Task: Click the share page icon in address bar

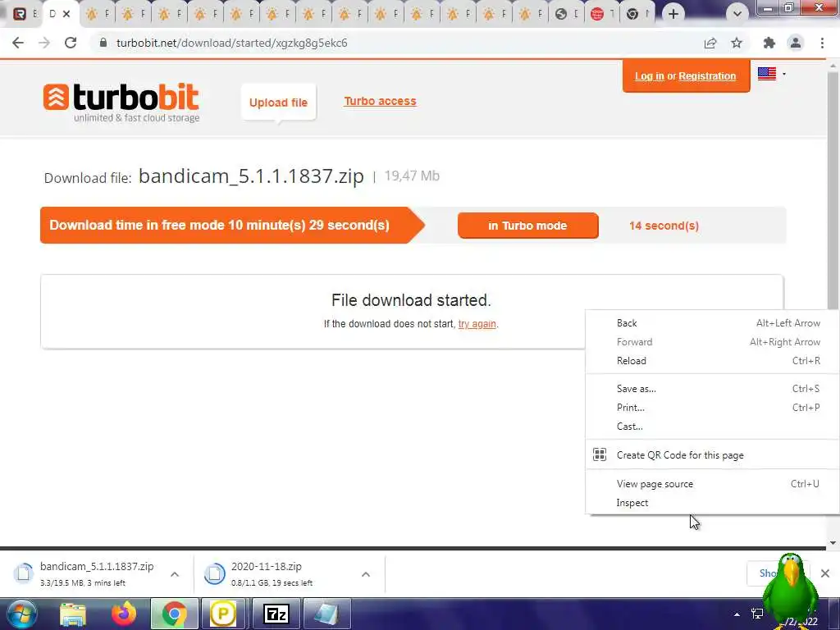Action: pyautogui.click(x=710, y=43)
